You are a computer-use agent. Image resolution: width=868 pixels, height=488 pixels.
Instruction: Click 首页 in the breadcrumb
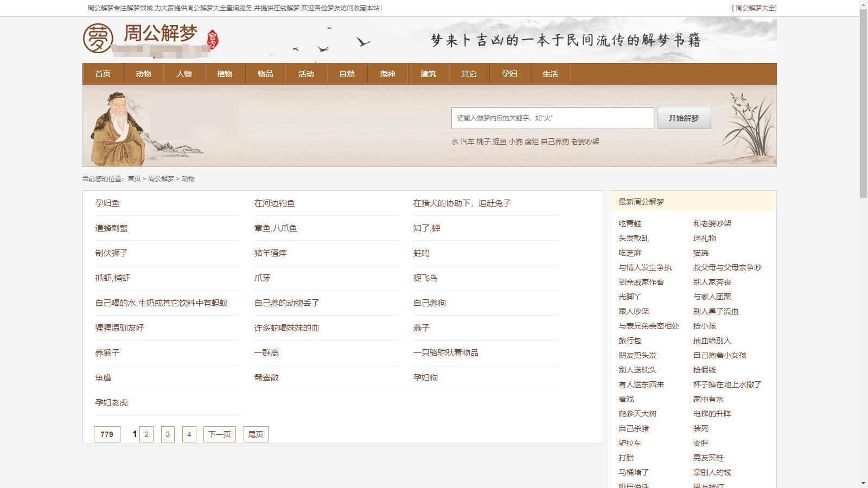134,178
